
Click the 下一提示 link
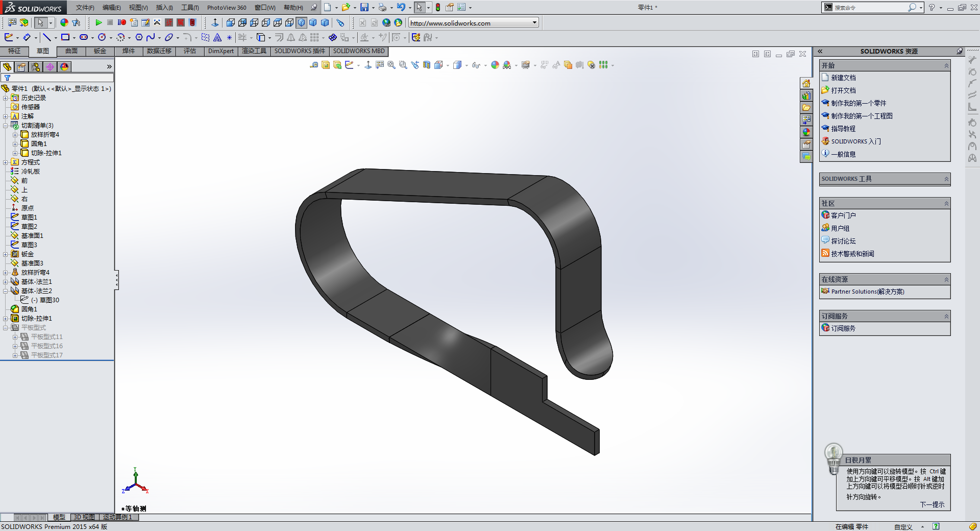(x=932, y=504)
